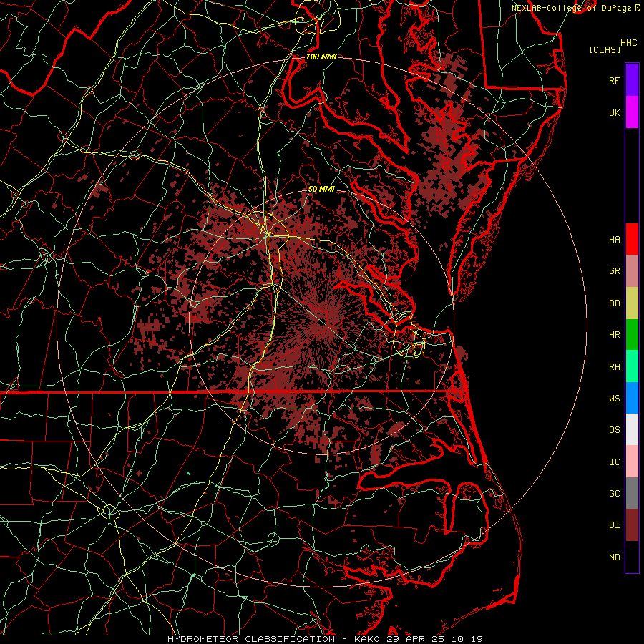This screenshot has width=644, height=644.
Task: Click the RF legend label
Action: (x=614, y=80)
